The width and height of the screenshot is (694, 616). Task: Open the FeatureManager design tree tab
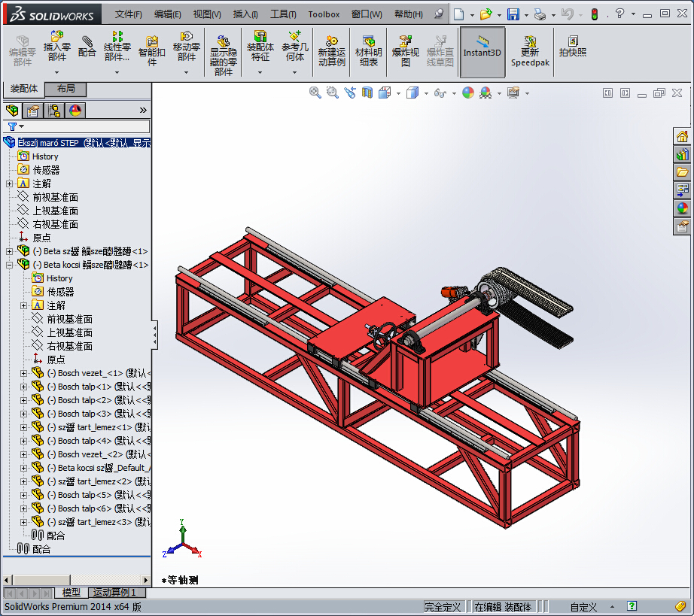[12, 110]
